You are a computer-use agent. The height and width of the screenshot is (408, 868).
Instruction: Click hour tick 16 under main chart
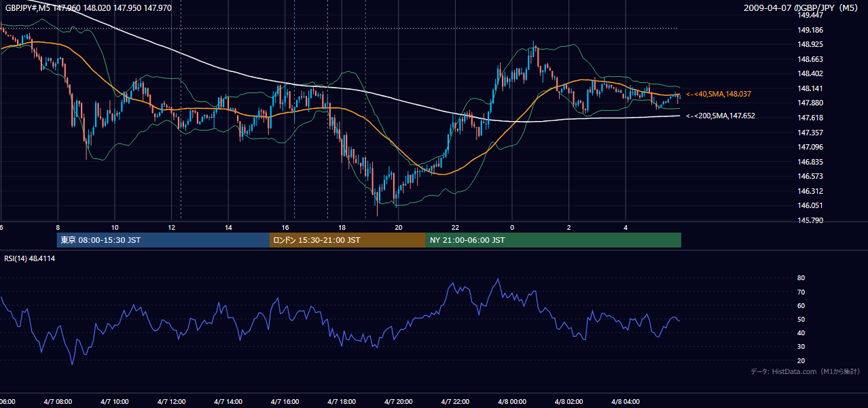point(285,227)
